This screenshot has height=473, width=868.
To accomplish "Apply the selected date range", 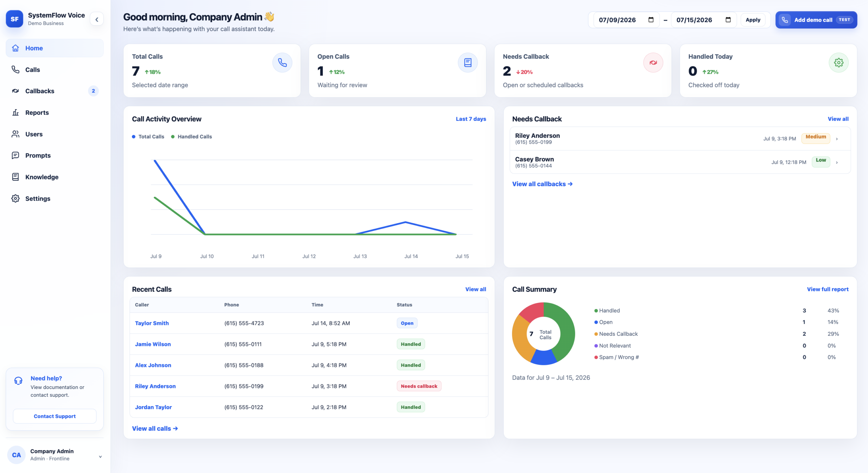I will (753, 20).
